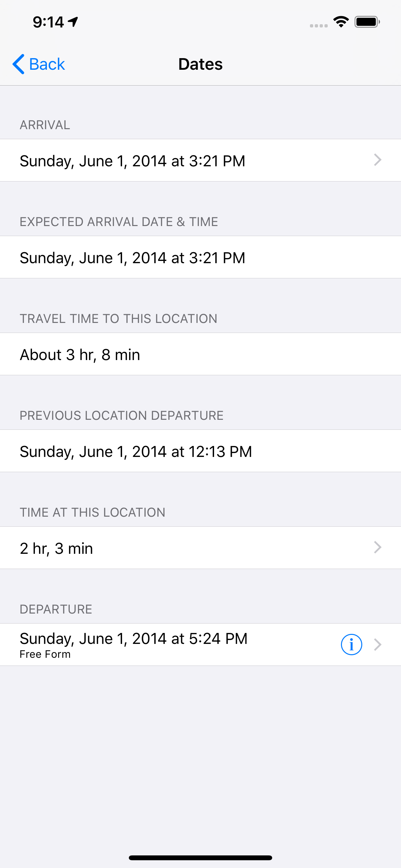Screen dimensions: 401x868
Task: Tap the 9:14 status bar clock
Action: [x=48, y=22]
